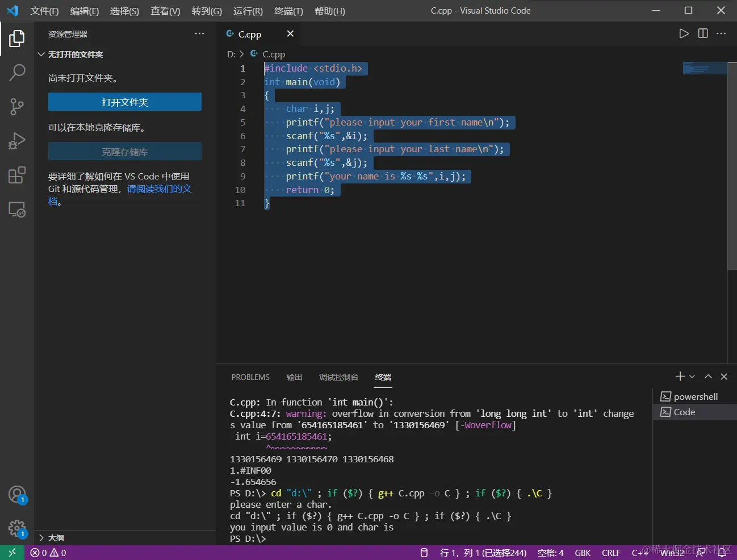Click the minimap code overview
The image size is (737, 560).
pos(705,68)
